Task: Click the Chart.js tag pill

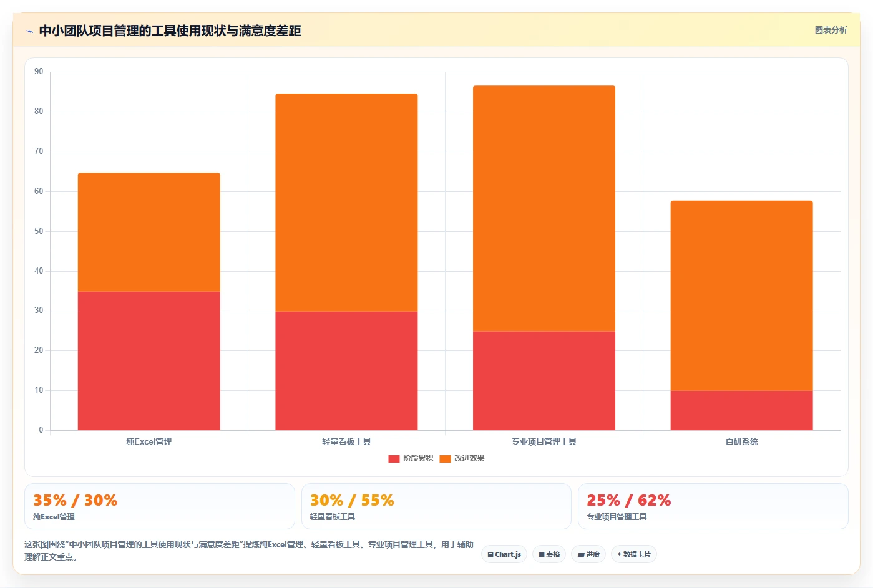Action: point(504,554)
